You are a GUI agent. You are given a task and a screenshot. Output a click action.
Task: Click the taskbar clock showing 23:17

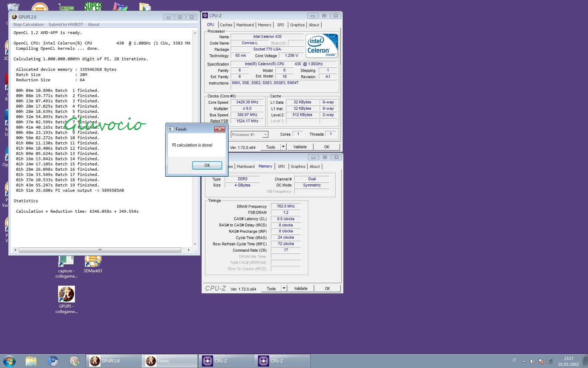tap(568, 361)
